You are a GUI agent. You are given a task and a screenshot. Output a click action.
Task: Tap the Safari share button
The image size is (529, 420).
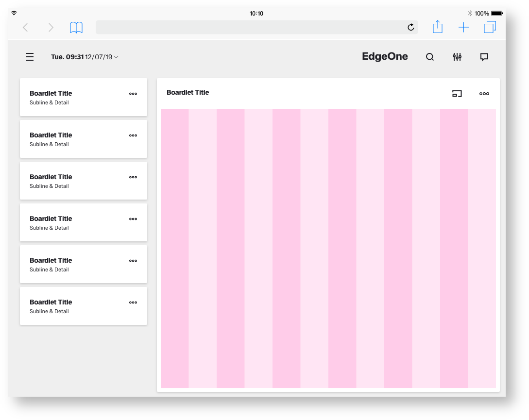tap(438, 27)
